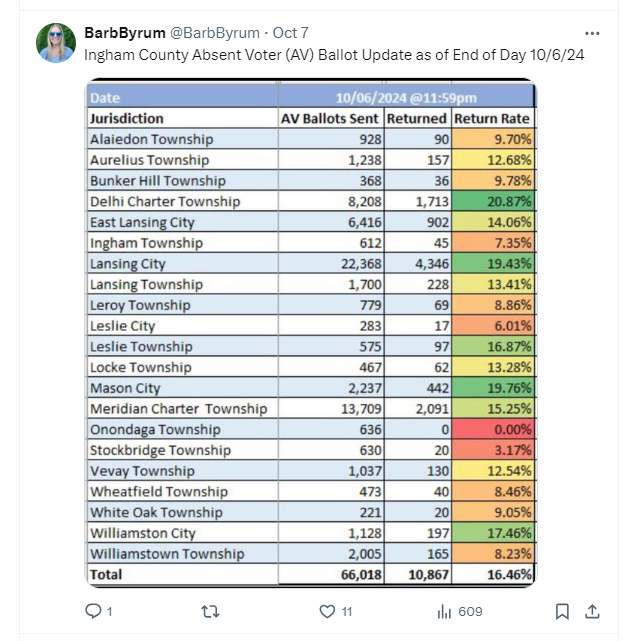Open the Oct 7 timestamp link

tap(291, 33)
